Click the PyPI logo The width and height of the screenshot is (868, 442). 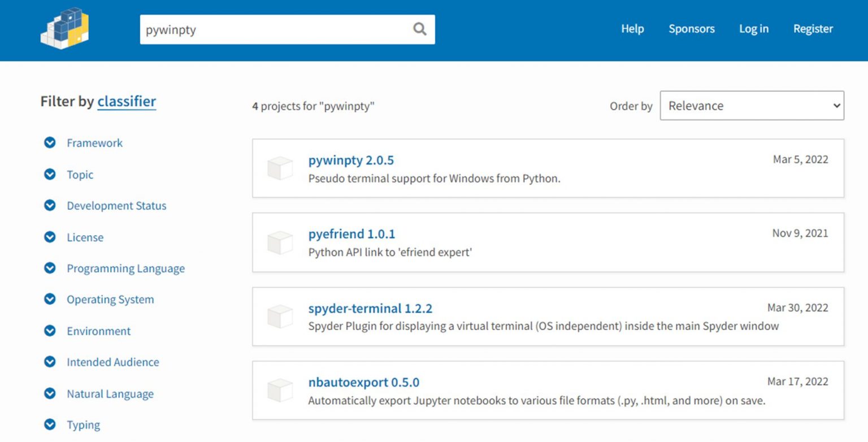point(64,27)
